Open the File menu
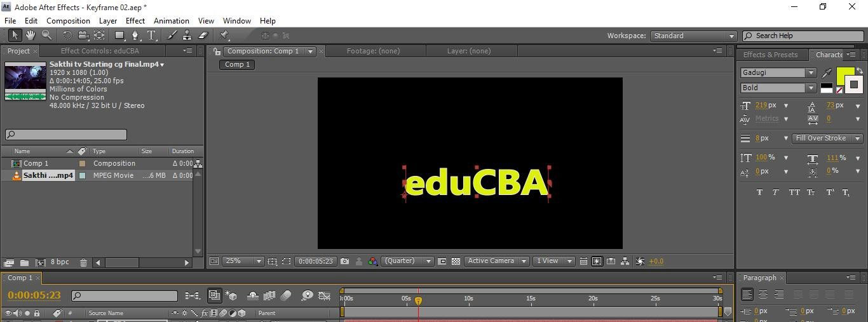Image resolution: width=868 pixels, height=322 pixels. click(10, 21)
